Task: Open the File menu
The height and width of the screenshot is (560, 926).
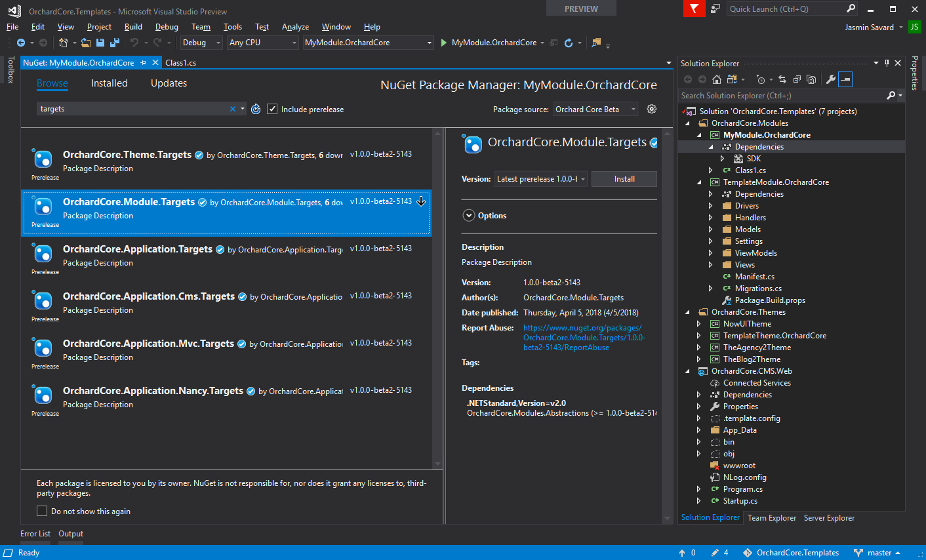Action: [x=12, y=27]
